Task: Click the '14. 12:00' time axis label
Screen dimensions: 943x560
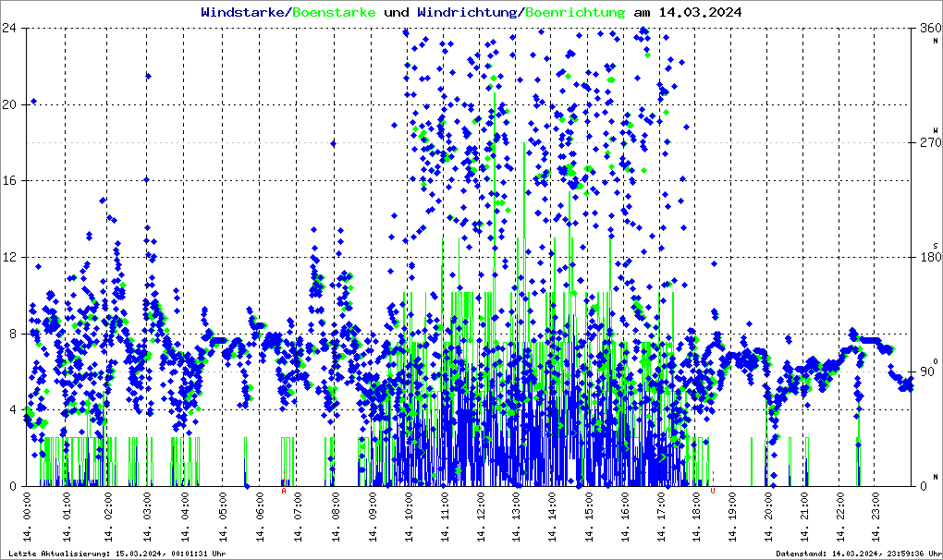Action: [x=481, y=517]
